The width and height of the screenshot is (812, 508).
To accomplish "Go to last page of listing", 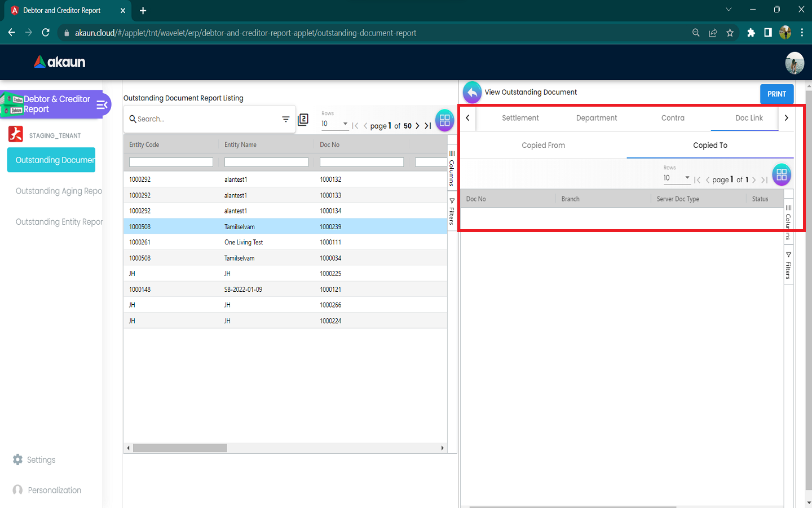I will [x=428, y=126].
